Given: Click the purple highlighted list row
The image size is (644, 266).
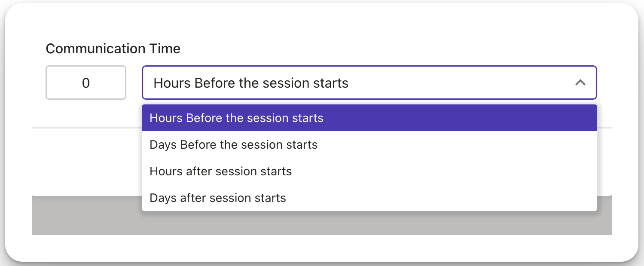Looking at the screenshot, I should 369,118.
